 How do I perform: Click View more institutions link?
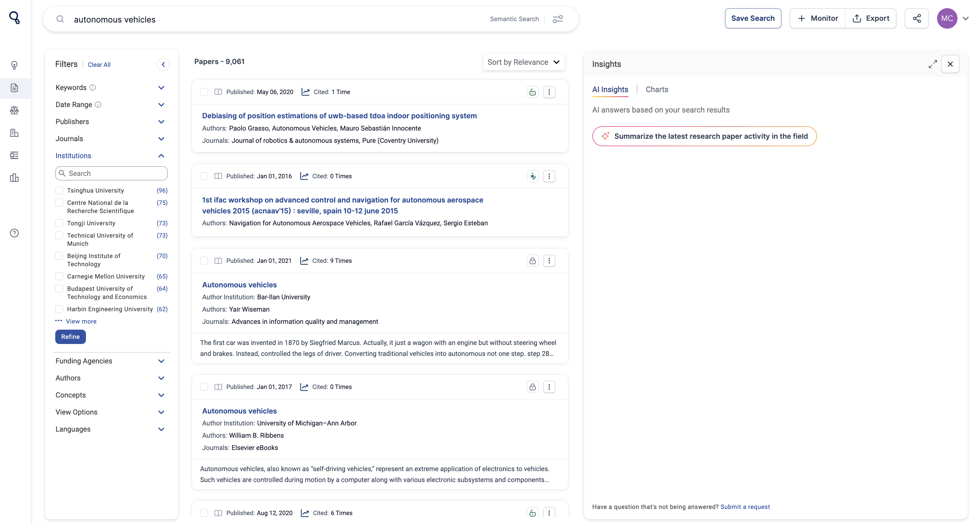point(81,321)
